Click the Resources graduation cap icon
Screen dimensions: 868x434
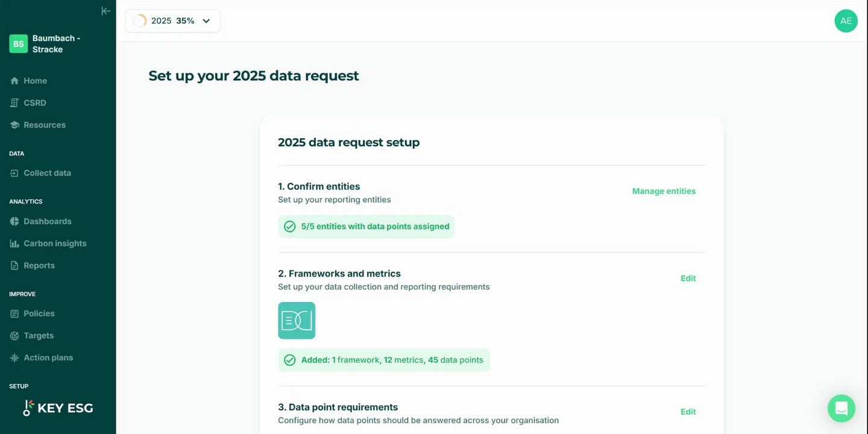tap(14, 125)
